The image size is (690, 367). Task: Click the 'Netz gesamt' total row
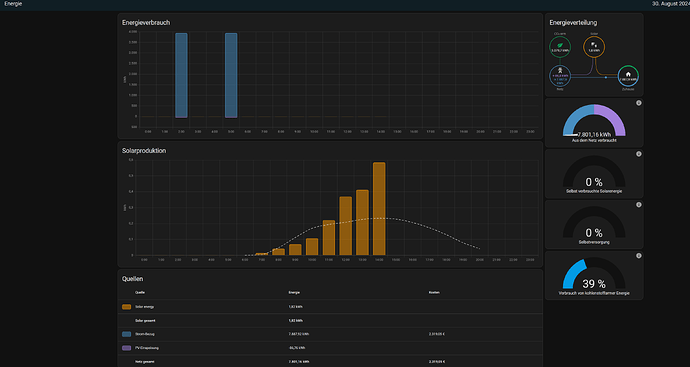coord(330,361)
